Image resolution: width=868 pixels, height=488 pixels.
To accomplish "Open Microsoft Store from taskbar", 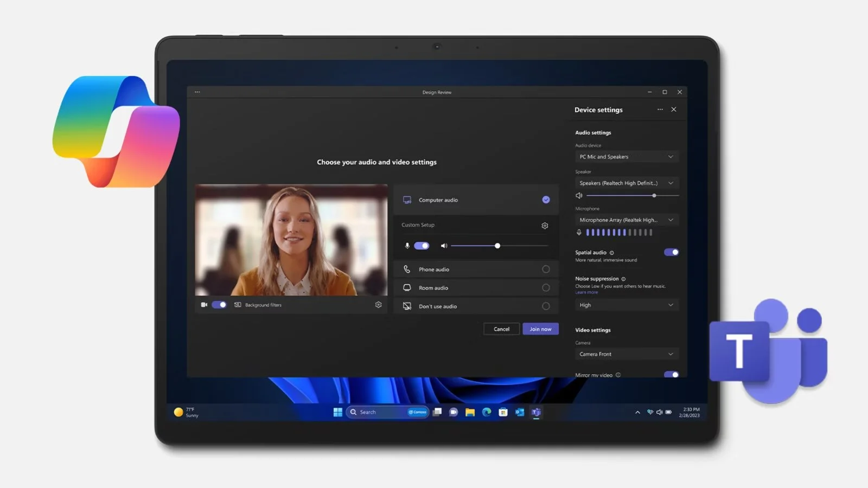I will point(503,412).
